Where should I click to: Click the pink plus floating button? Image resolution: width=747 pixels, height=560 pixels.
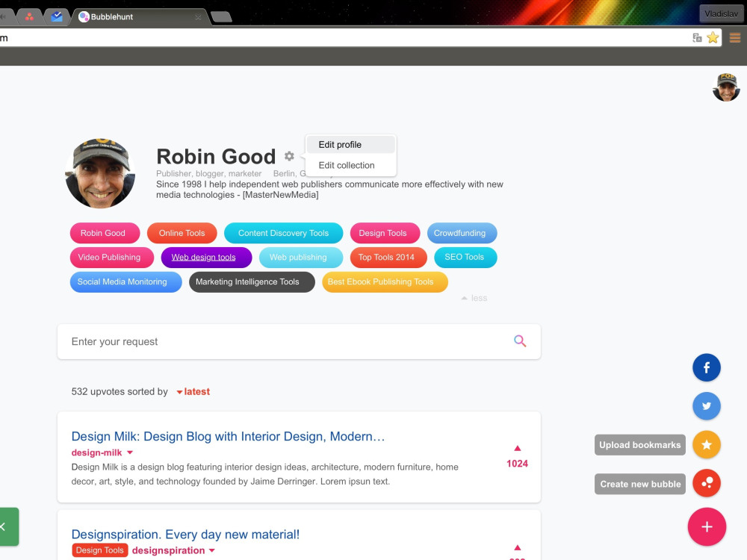pos(707,526)
